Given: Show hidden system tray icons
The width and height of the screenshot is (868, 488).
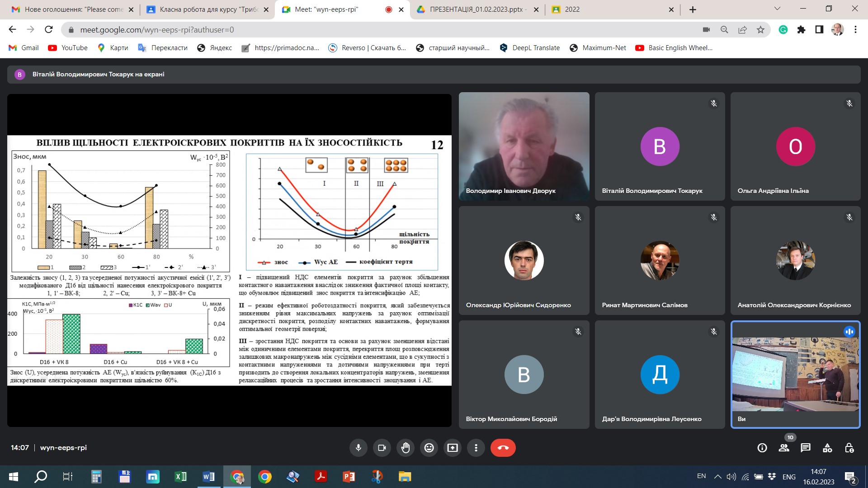Looking at the screenshot, I should tap(717, 477).
